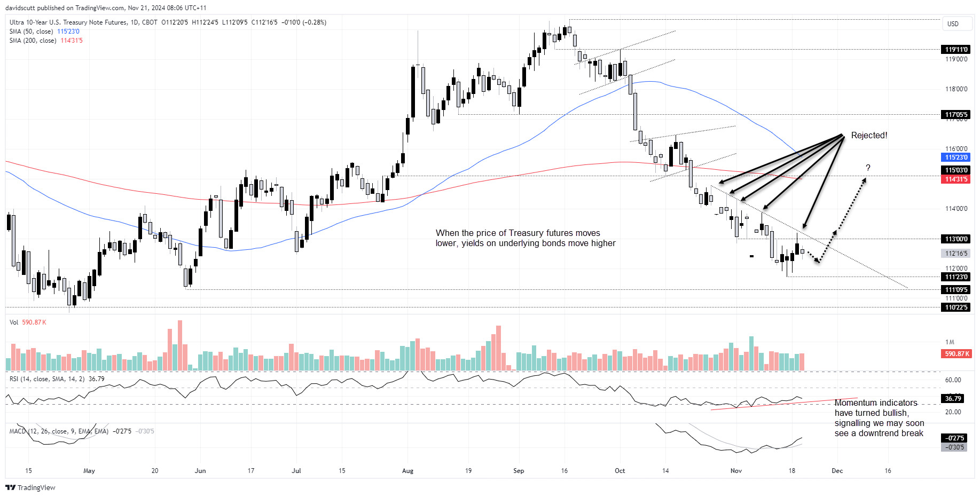The width and height of the screenshot is (980, 497).
Task: Click the publisher line davidscutt published on TradingView.com
Action: (x=106, y=8)
